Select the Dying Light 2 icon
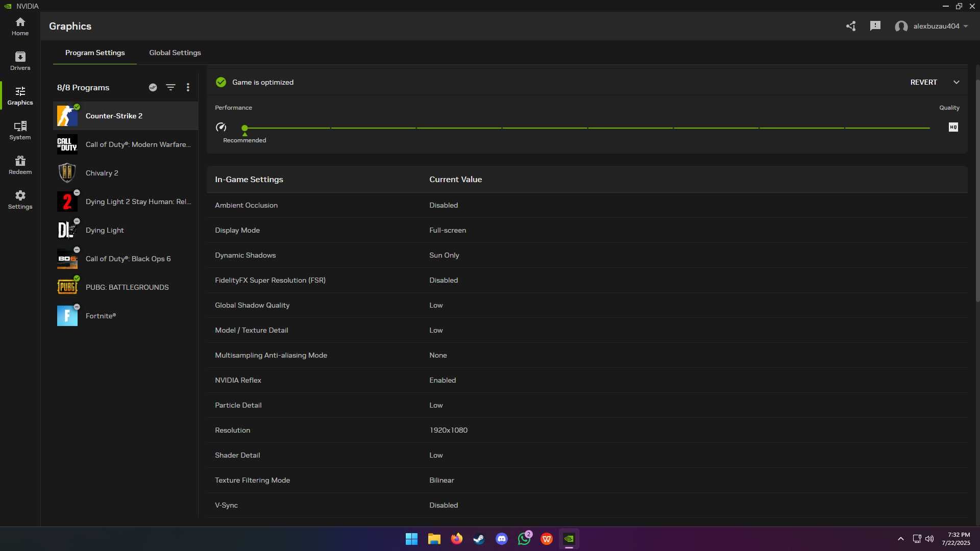This screenshot has height=551, width=980. 67,202
